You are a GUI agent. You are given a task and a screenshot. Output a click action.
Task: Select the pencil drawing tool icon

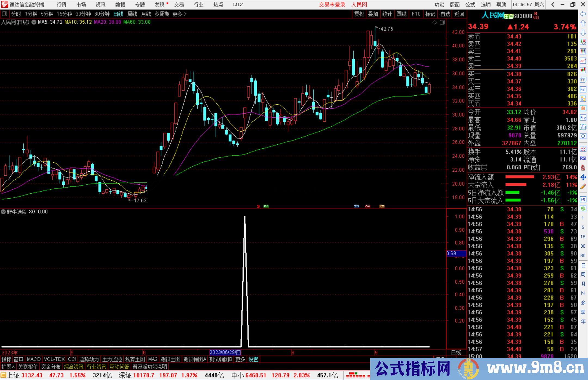(x=583, y=187)
